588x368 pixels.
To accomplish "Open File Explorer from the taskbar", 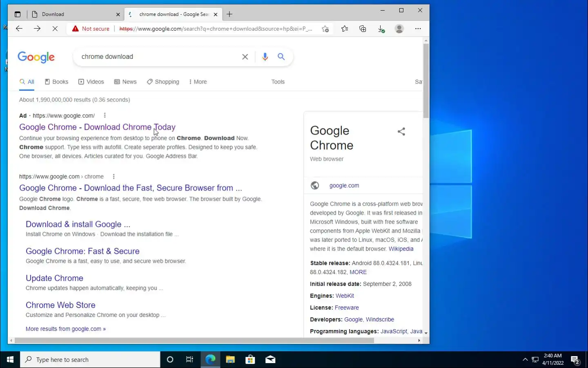I will 230,360.
